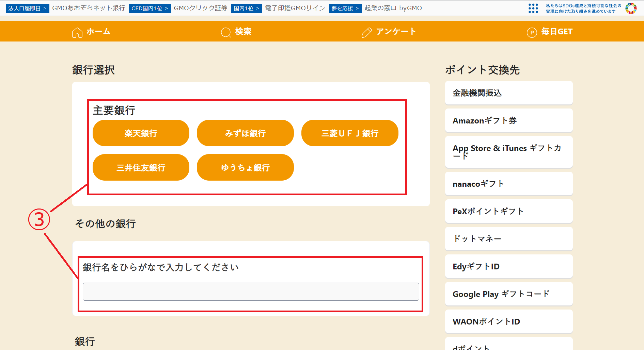Click the circled P points icon
Screen dimensions: 644x350
[532, 32]
